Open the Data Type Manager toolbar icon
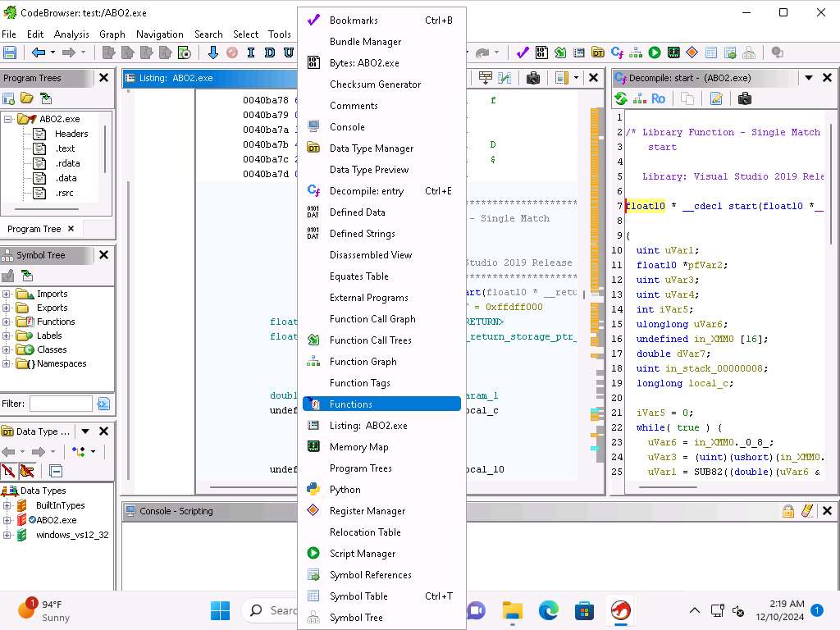This screenshot has height=630, width=840. click(x=598, y=52)
